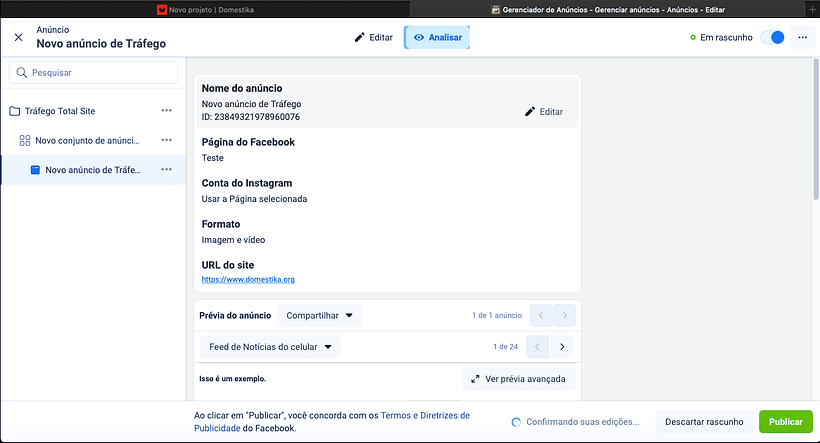Click the Confirmando suas edições status
The image size is (820, 443).
point(576,422)
